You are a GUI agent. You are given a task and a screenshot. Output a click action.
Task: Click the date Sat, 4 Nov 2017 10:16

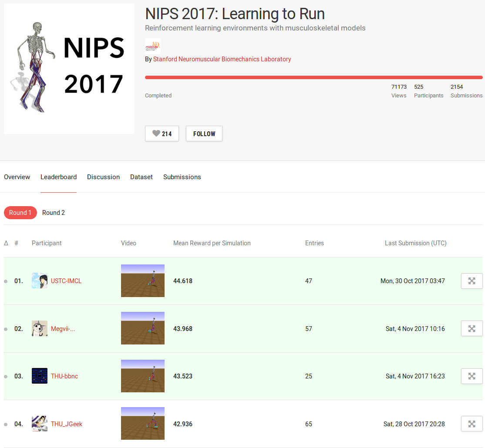pyautogui.click(x=415, y=329)
